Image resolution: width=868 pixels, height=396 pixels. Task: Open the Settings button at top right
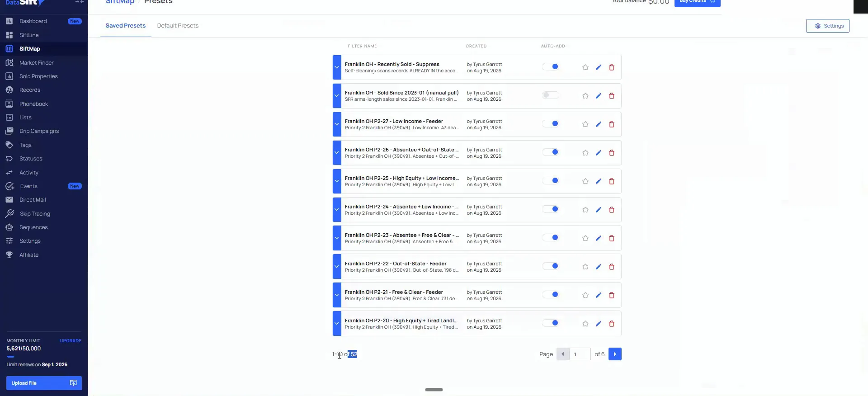(x=828, y=26)
